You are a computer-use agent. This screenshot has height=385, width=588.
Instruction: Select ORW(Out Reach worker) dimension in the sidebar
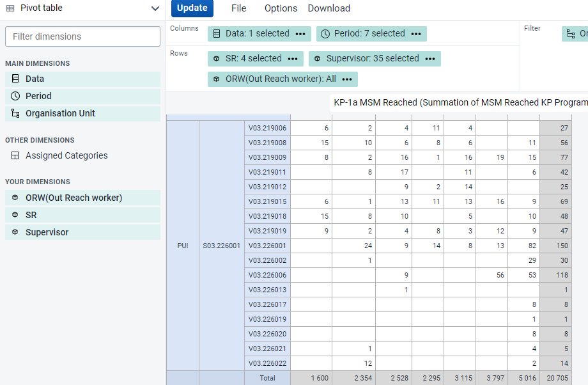82,198
